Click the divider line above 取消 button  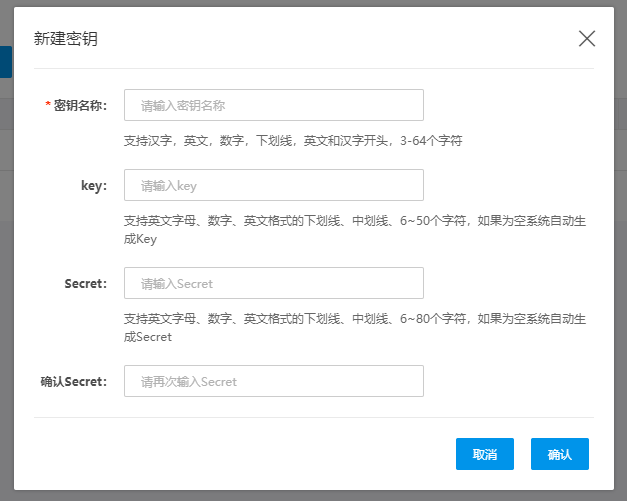click(313, 417)
